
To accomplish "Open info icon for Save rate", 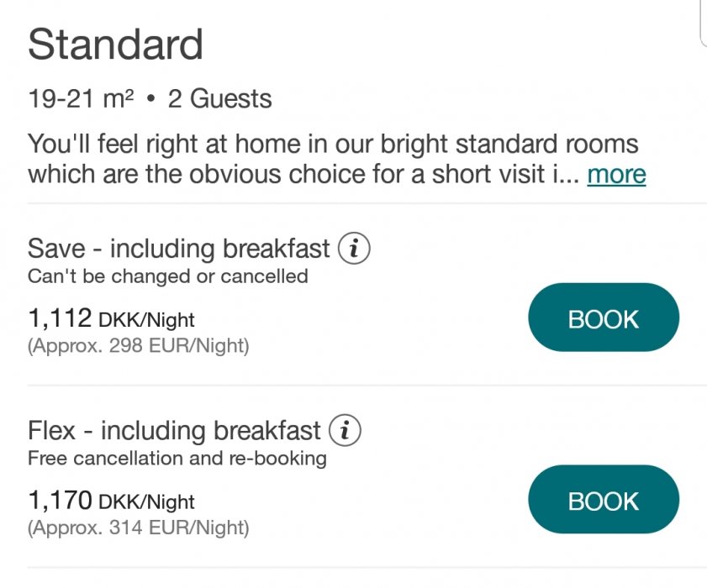I will click(354, 249).
